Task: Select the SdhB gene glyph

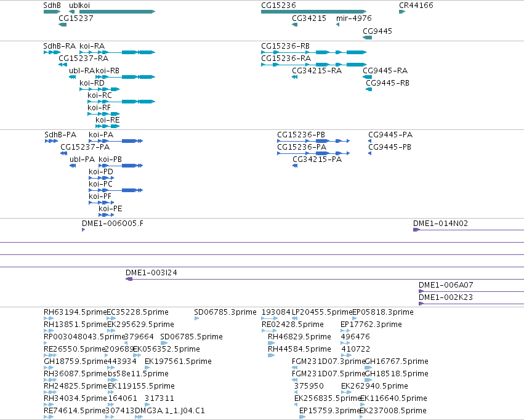Action: click(52, 12)
